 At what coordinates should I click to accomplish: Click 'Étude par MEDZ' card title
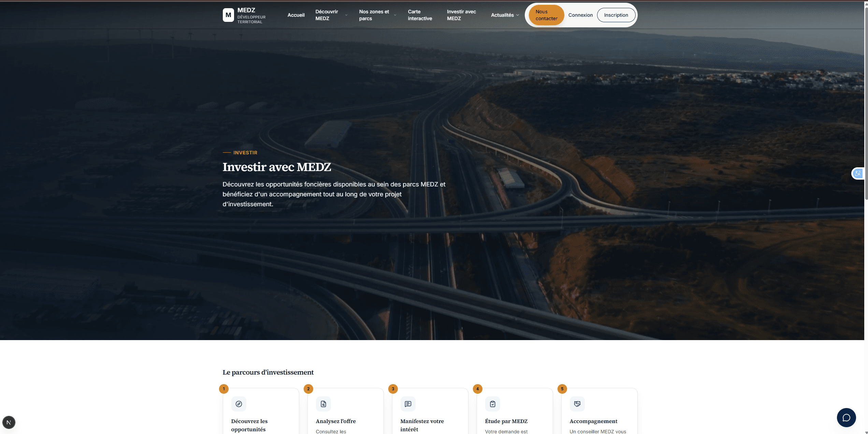click(506, 421)
